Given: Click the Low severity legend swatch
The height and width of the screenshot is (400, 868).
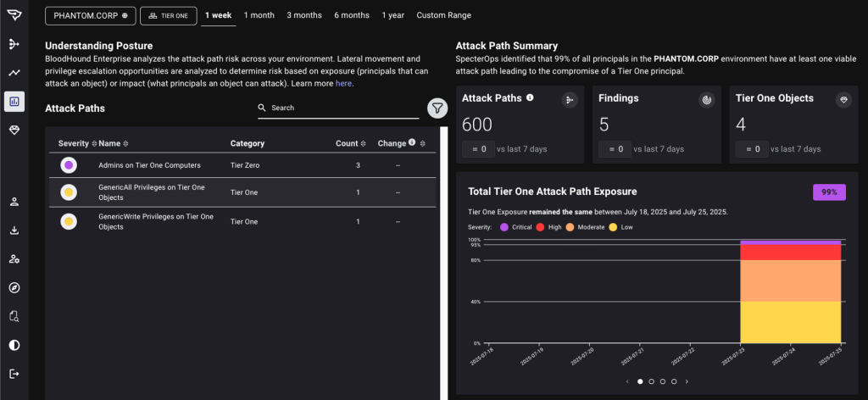Looking at the screenshot, I should (613, 227).
